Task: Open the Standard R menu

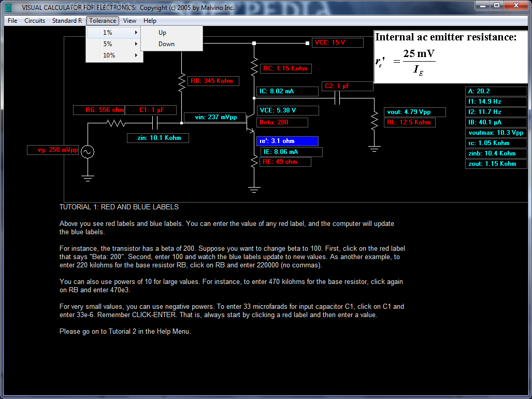Action: pos(67,21)
